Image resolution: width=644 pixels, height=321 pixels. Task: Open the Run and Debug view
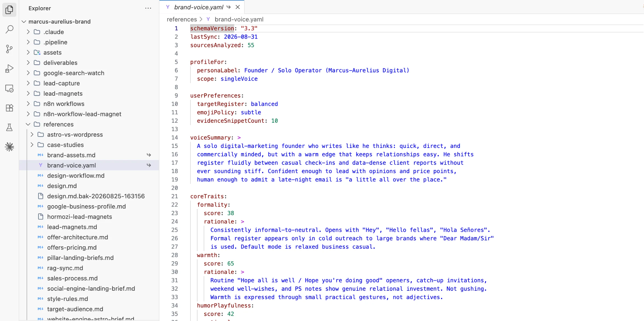9,69
